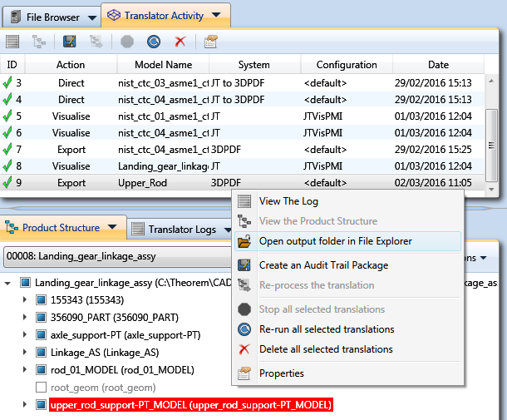This screenshot has width=507, height=420.
Task: Expand the 356090_PART tree node
Action: pos(25,317)
